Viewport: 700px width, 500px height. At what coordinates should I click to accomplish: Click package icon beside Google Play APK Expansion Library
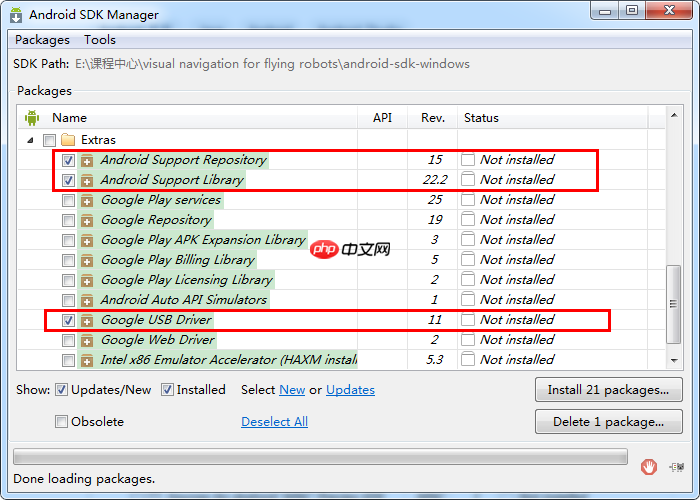[x=87, y=240]
